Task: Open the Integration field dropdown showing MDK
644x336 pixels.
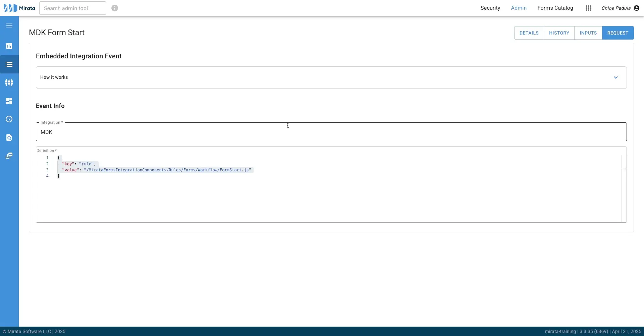Action: point(331,132)
